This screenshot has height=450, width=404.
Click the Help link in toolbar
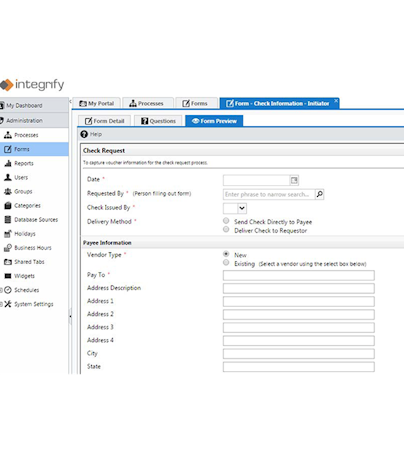pos(96,134)
